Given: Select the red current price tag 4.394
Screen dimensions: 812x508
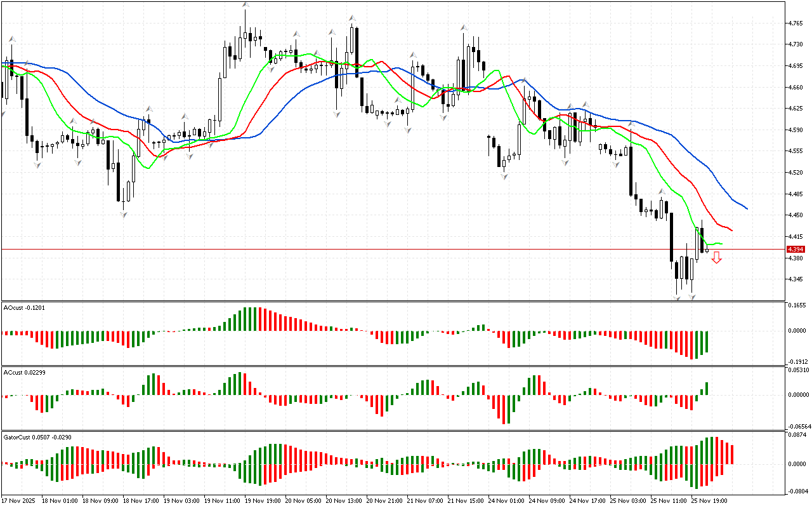Looking at the screenshot, I should tap(795, 250).
